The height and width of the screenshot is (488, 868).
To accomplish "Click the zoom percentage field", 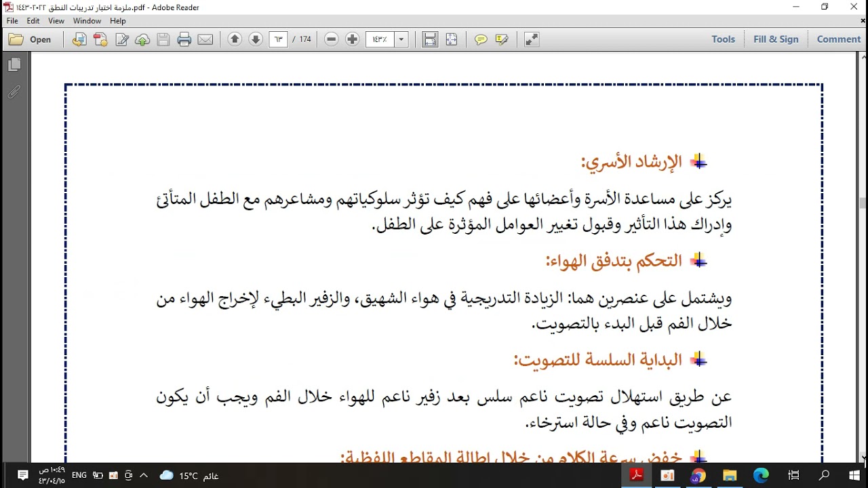I will tap(380, 39).
